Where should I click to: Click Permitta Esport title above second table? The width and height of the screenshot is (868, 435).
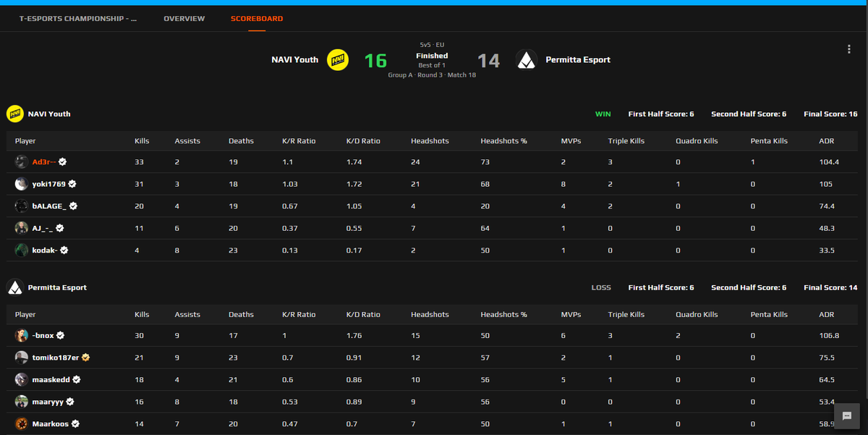coord(57,287)
